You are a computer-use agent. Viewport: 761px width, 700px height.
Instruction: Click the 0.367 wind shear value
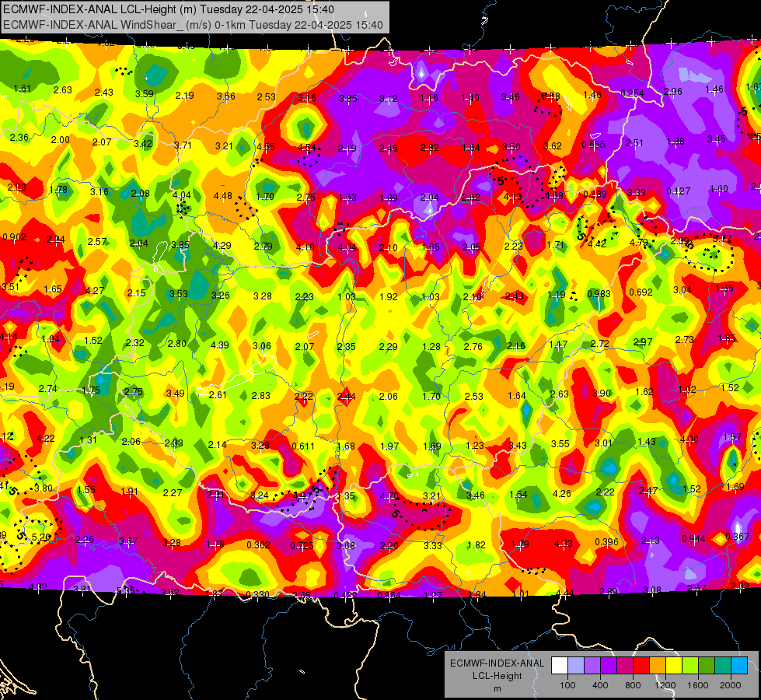click(x=737, y=536)
